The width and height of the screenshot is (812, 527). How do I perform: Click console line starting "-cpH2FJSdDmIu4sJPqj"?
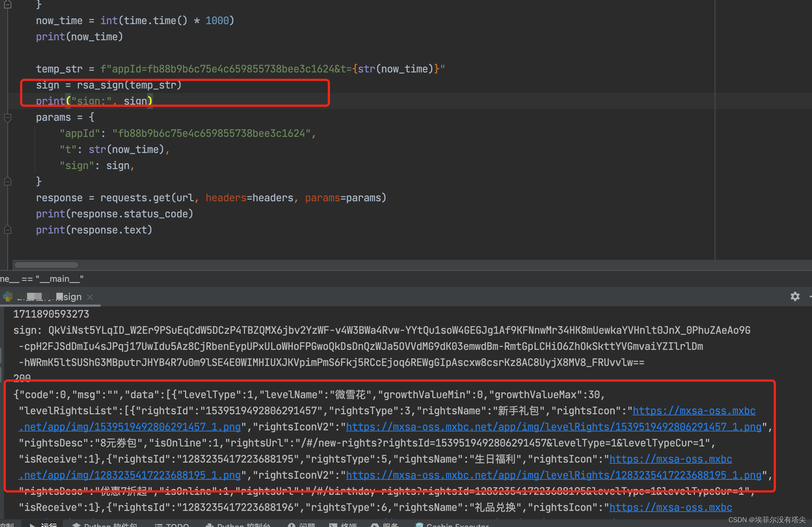tap(361, 346)
